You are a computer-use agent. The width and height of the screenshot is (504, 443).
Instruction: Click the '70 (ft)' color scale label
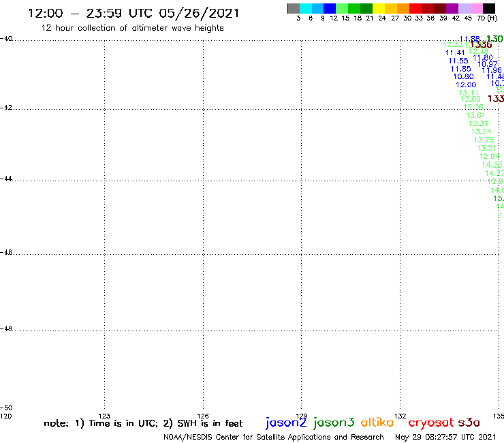pos(488,18)
